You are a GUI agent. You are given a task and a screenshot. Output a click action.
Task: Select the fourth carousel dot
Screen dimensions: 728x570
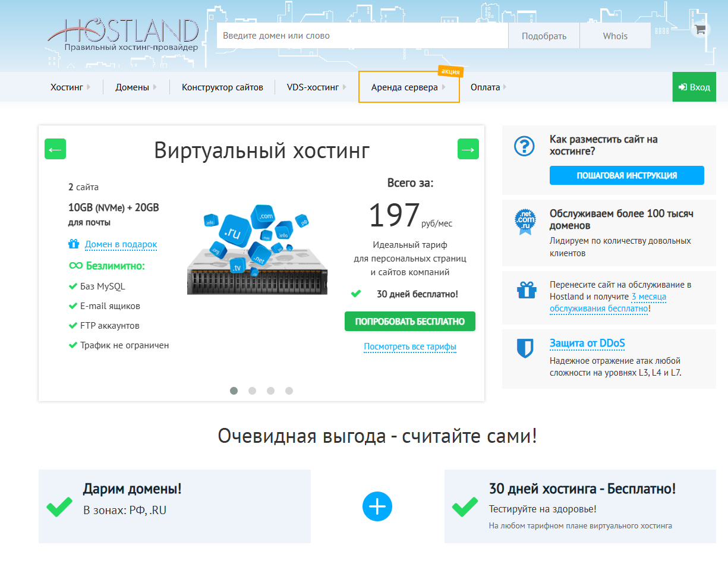tap(289, 391)
